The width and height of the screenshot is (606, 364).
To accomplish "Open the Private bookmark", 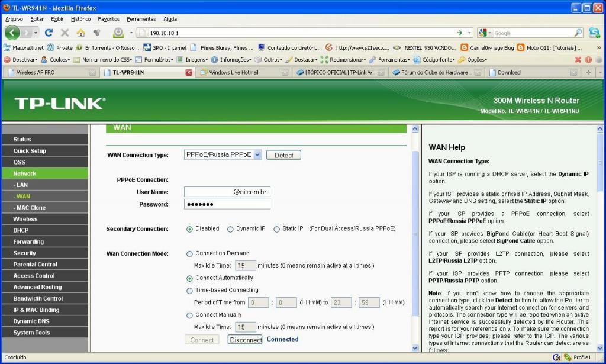I will click(x=60, y=47).
